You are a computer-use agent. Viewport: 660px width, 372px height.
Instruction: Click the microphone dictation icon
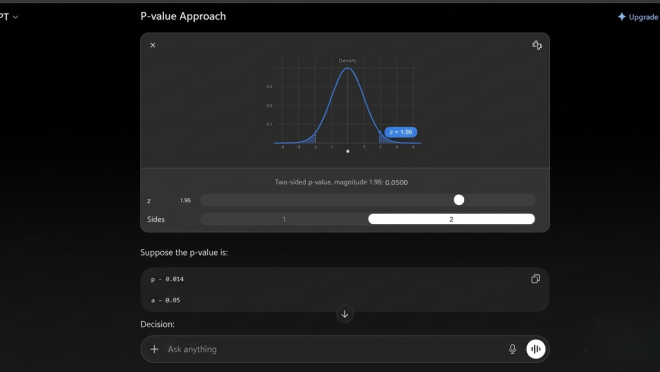tap(512, 349)
